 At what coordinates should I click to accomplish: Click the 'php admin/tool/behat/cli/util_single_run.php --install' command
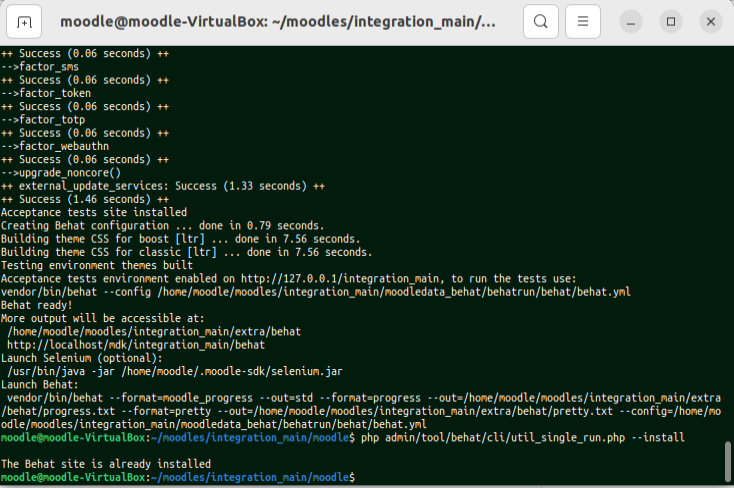[522, 438]
